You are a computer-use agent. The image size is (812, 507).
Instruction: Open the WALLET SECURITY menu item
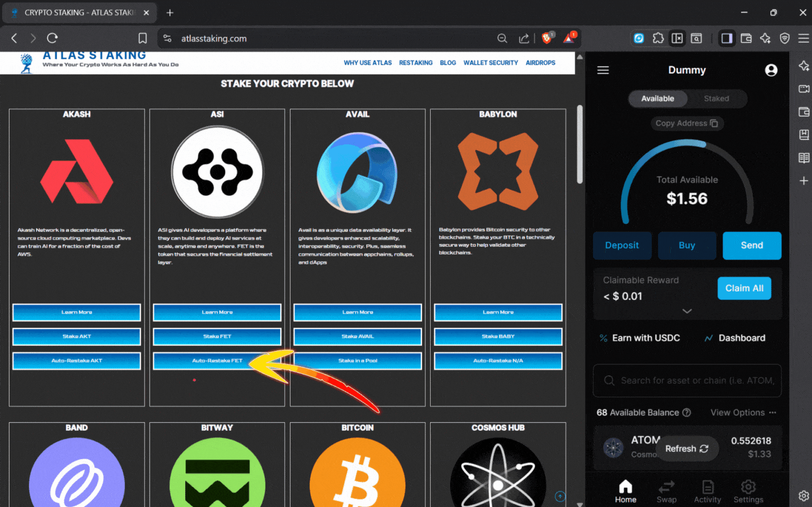click(x=490, y=62)
